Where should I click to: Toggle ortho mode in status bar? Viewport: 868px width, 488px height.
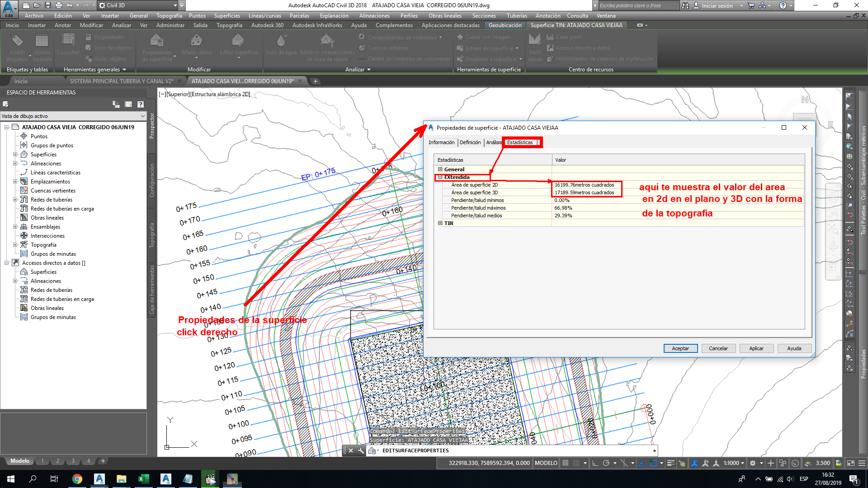(x=595, y=463)
